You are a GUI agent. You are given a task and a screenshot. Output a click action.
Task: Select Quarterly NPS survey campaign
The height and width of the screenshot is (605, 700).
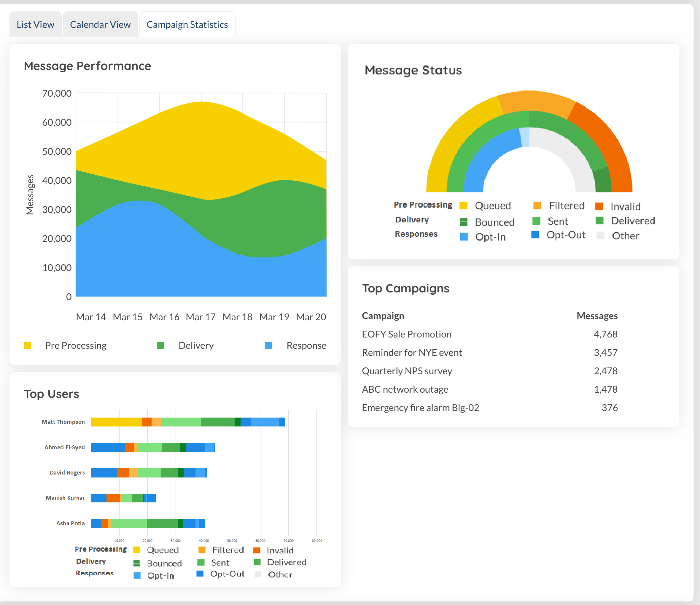[x=407, y=371]
